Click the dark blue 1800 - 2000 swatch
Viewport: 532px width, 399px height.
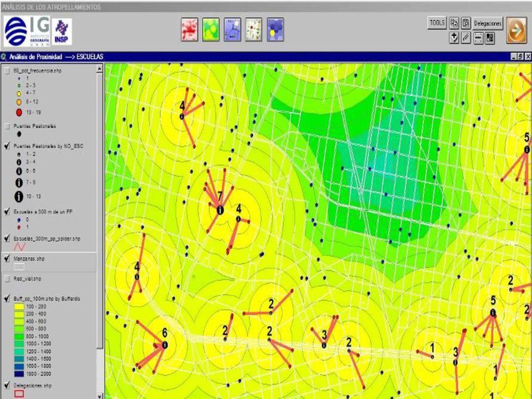click(19, 374)
